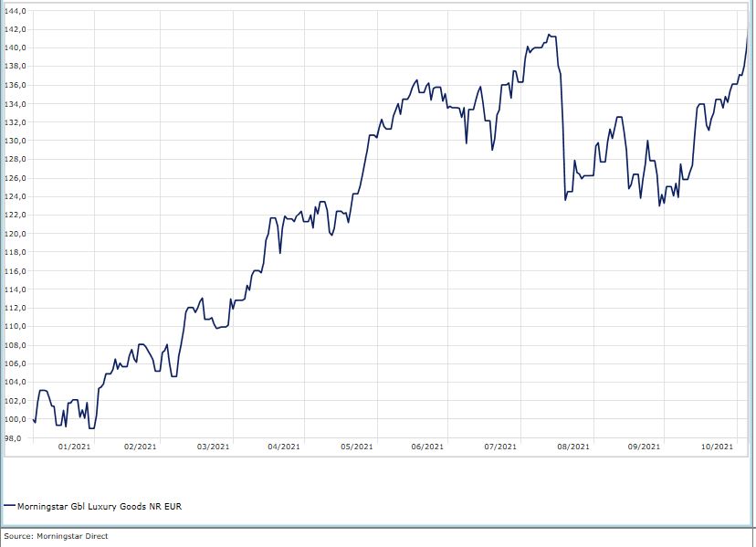This screenshot has height=547, width=756.
Task: Click the Morningstar Gbl Luxury Goods legend label
Action: point(100,505)
